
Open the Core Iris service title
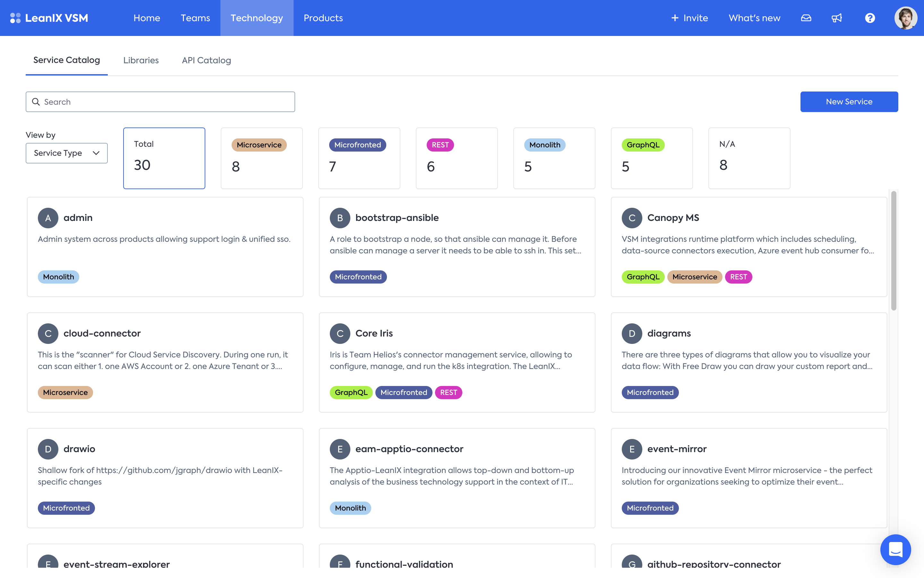click(374, 333)
